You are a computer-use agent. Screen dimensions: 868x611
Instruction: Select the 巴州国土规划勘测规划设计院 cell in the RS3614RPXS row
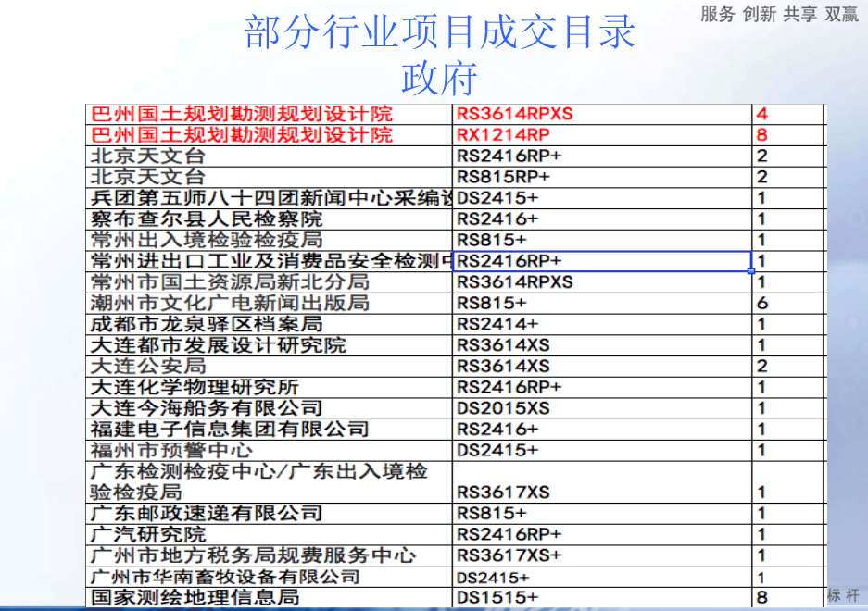click(269, 114)
